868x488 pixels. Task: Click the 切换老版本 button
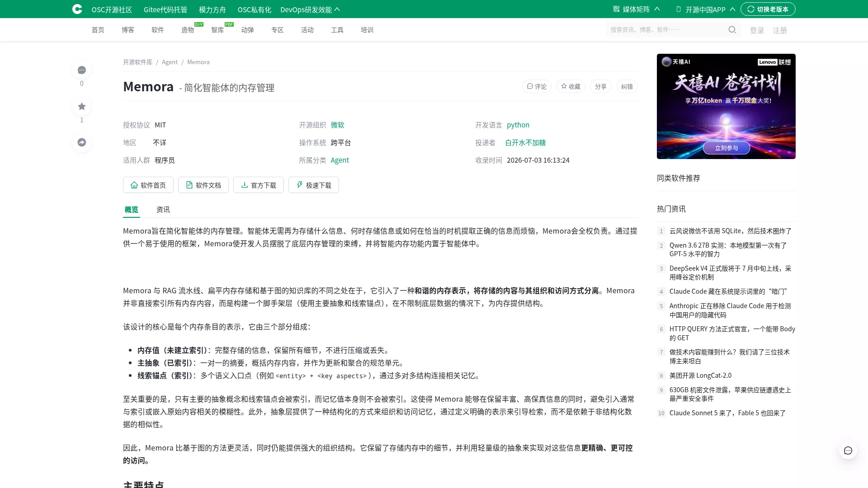768,9
